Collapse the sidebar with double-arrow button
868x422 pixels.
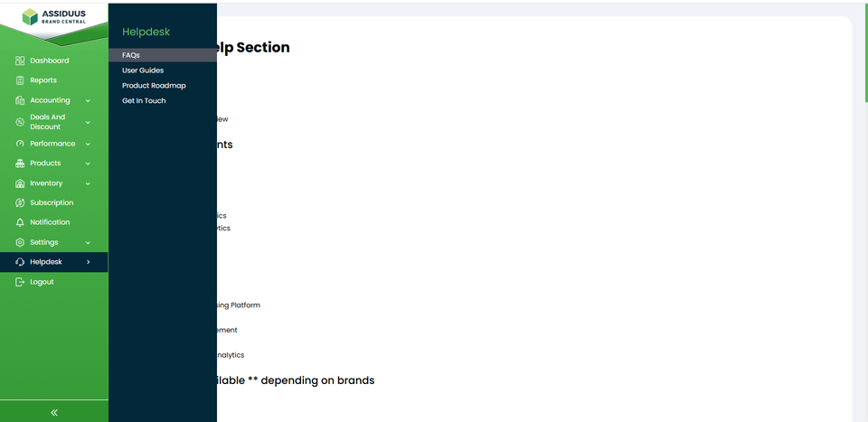click(54, 413)
